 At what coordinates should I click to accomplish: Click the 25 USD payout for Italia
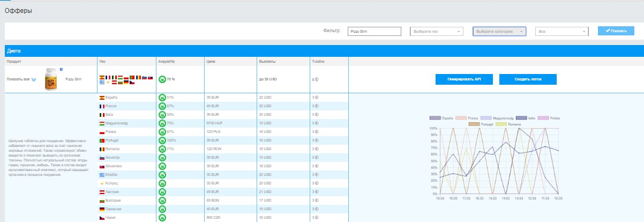pos(265,115)
